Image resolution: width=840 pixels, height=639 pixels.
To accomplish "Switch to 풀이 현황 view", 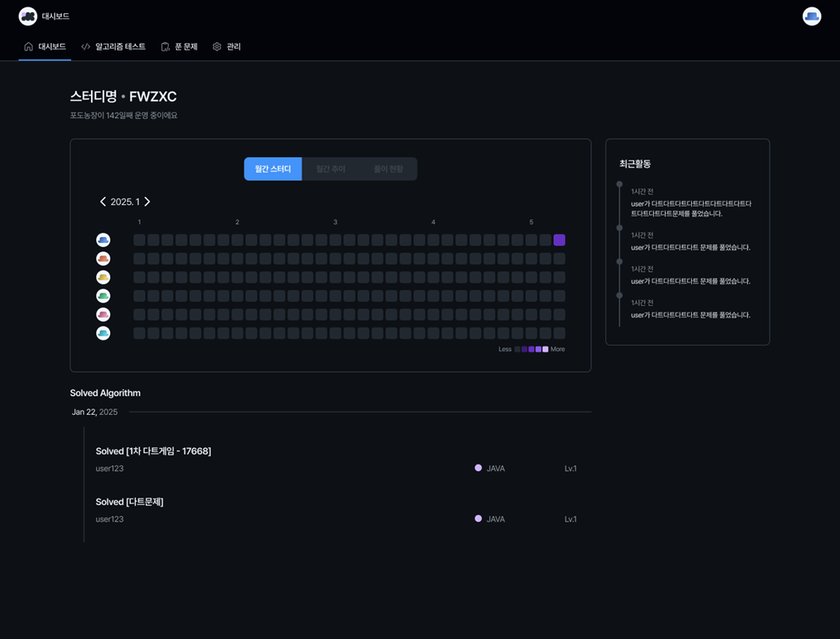I will point(389,169).
